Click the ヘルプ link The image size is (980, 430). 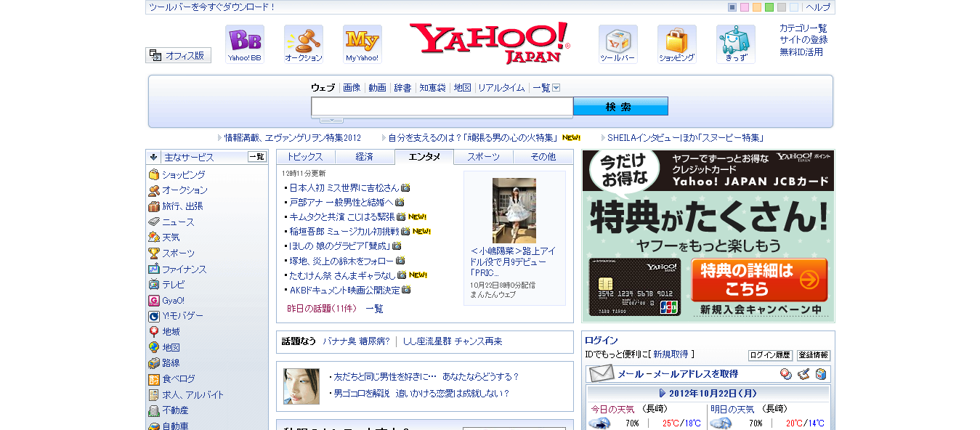[818, 7]
